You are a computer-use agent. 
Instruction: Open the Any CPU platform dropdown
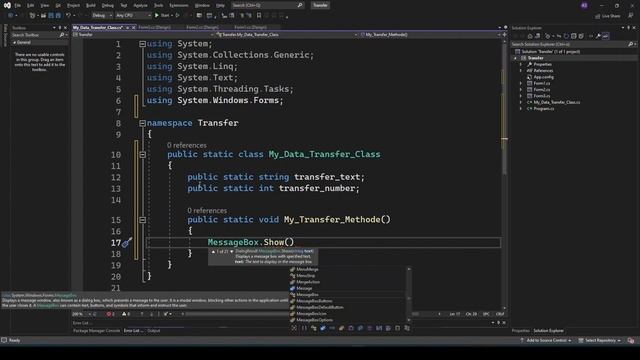coord(133,16)
